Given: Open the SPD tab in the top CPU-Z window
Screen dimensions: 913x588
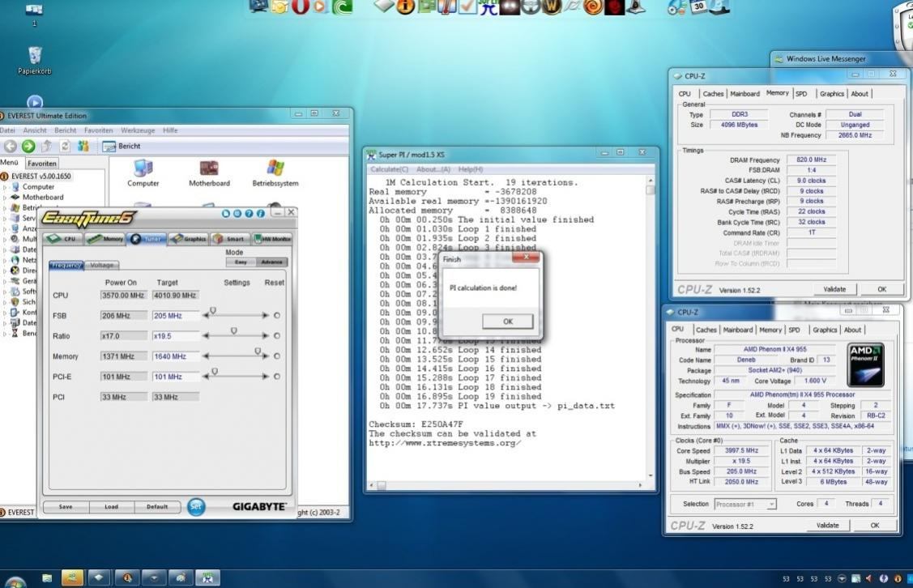Looking at the screenshot, I should coord(801,94).
